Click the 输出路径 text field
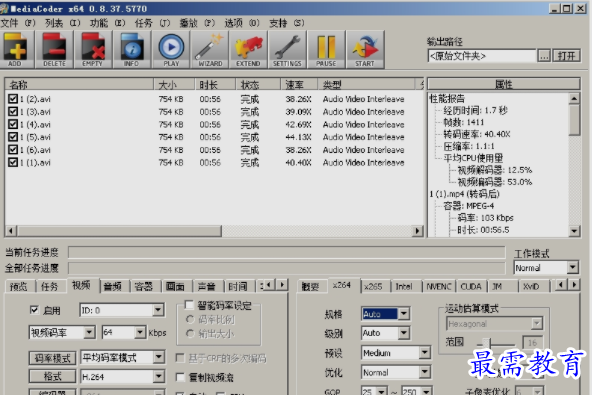The height and width of the screenshot is (395, 592). pos(481,56)
